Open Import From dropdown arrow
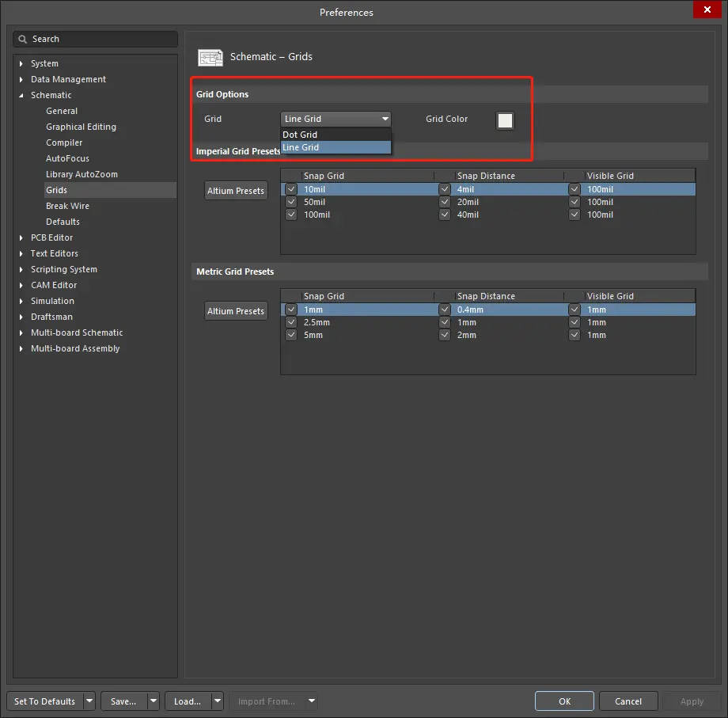728x718 pixels. [312, 701]
